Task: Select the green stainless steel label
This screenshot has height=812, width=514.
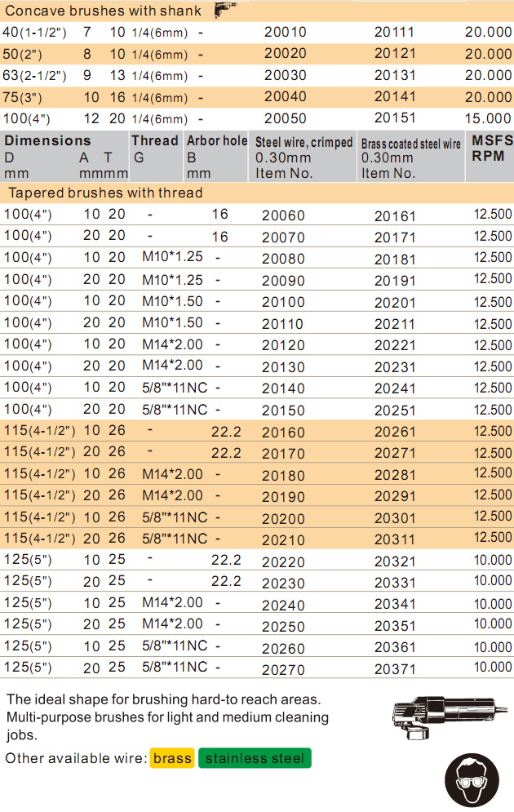Action: 255,758
